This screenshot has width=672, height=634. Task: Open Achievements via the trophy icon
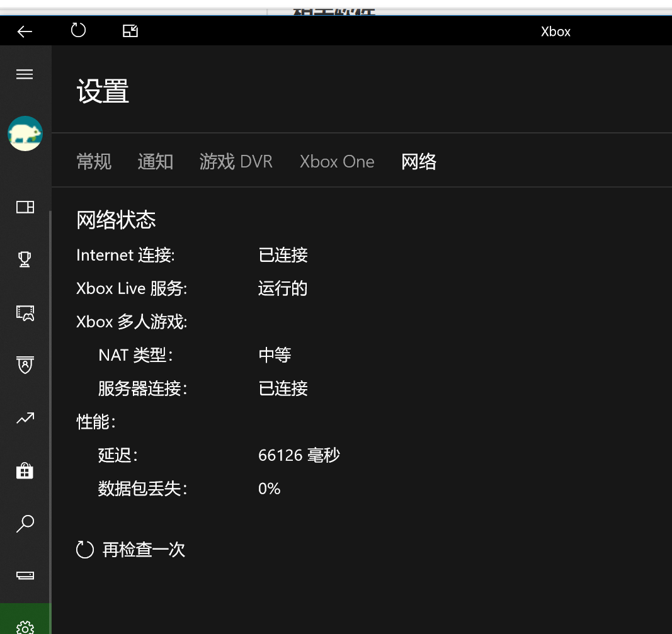[x=25, y=259]
